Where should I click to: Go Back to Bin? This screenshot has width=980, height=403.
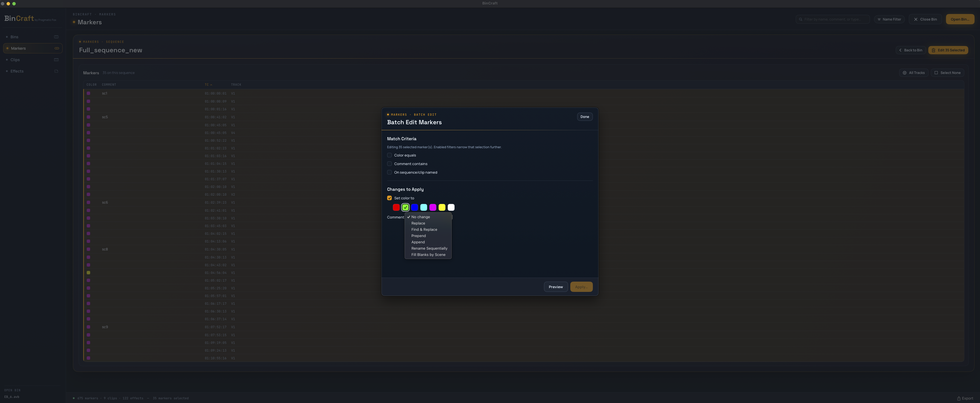click(x=910, y=50)
